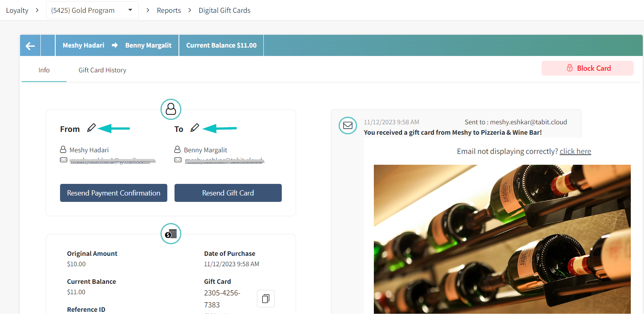
Task: Switch to the Gift Card History tab
Action: 102,70
